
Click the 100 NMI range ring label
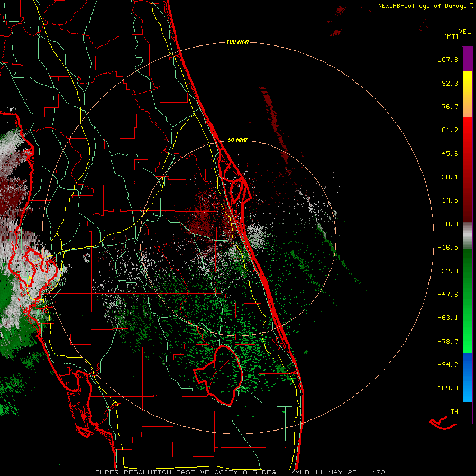(237, 42)
